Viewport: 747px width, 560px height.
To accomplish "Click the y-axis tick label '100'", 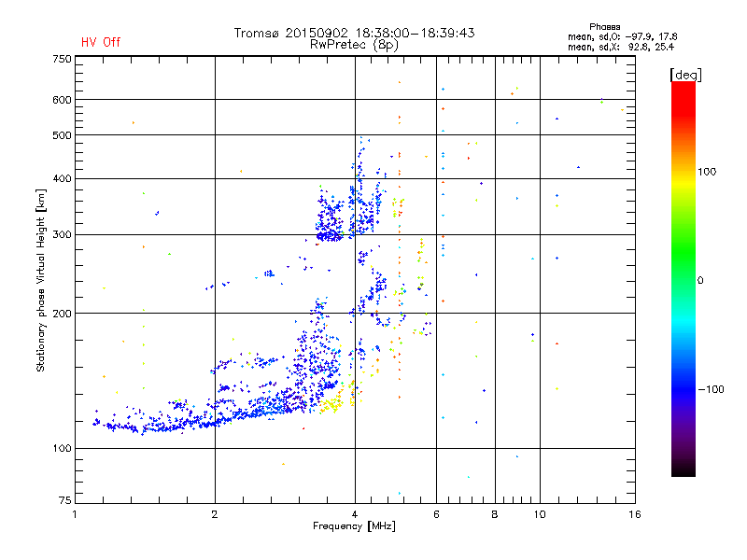I will coord(62,448).
